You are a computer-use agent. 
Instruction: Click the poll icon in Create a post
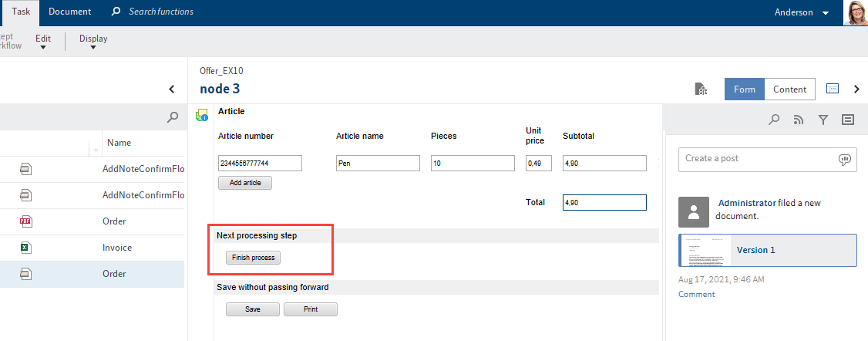click(x=844, y=159)
